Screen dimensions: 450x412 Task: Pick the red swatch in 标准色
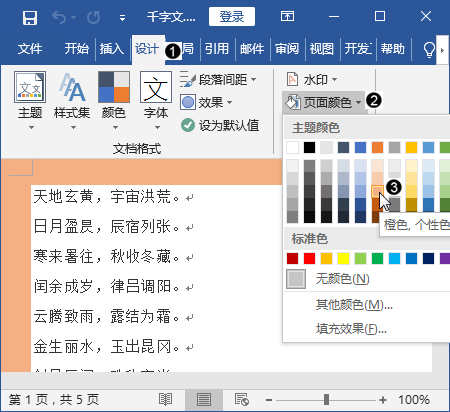[x=309, y=258]
